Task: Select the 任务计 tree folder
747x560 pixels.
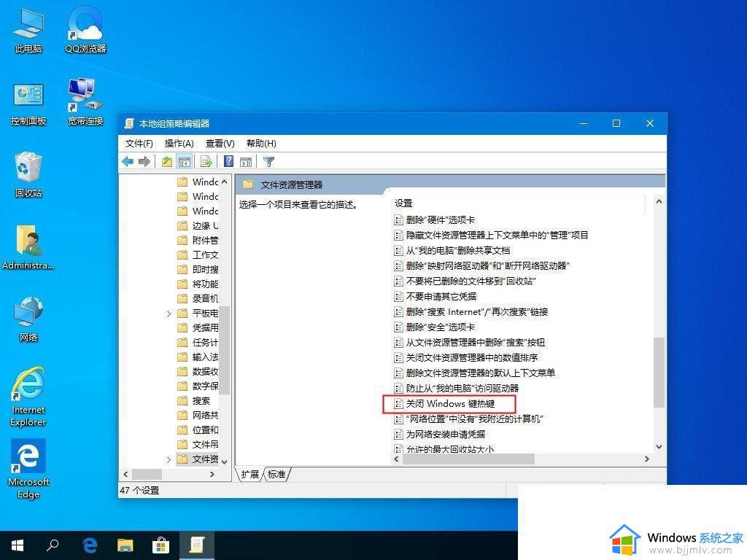Action: click(198, 343)
